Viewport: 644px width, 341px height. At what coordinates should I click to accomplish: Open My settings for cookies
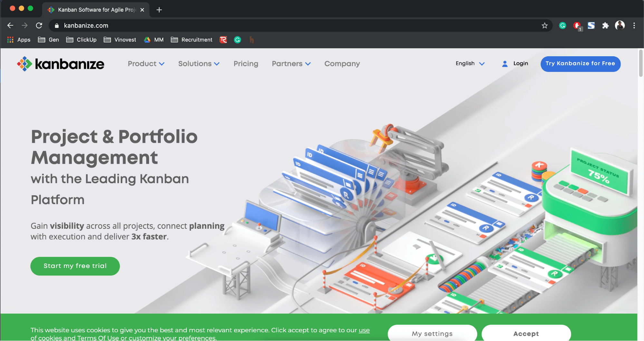(x=432, y=333)
